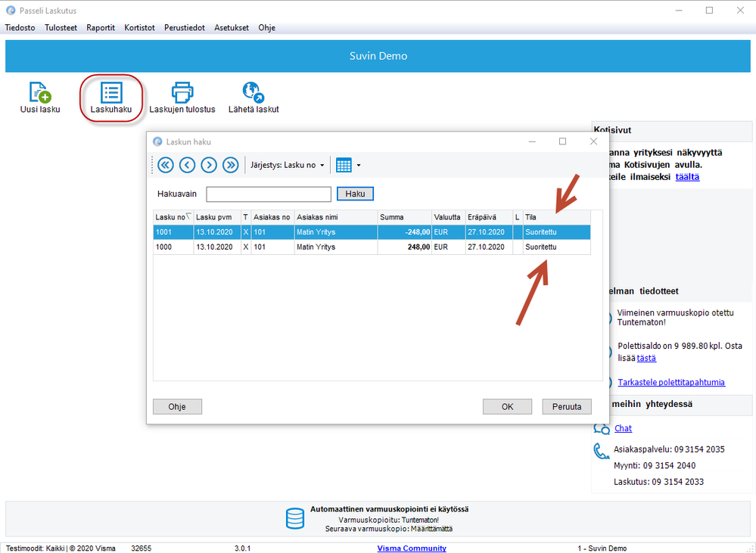Close the Laskun haku dialog
Image resolution: width=756 pixels, height=553 pixels.
coord(593,141)
